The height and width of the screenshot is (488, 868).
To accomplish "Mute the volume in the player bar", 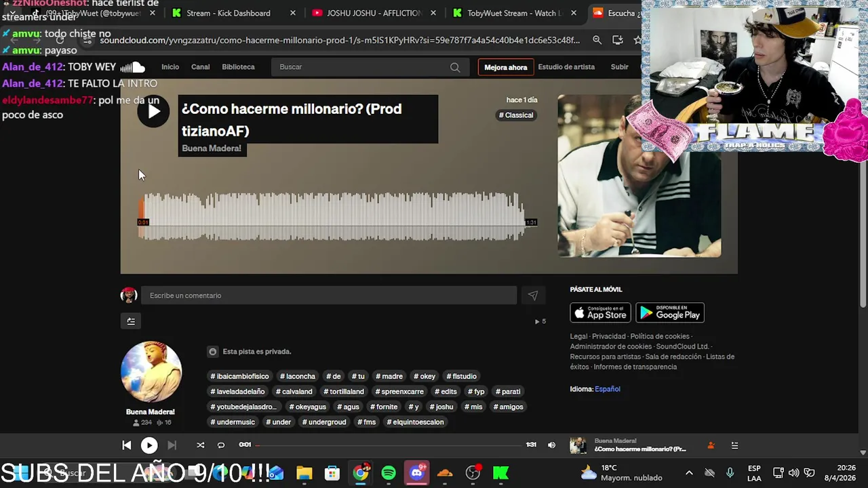I will 551,445.
